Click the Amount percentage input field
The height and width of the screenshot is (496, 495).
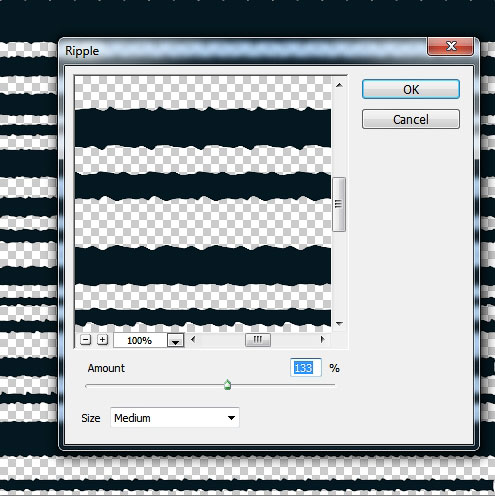click(x=306, y=368)
